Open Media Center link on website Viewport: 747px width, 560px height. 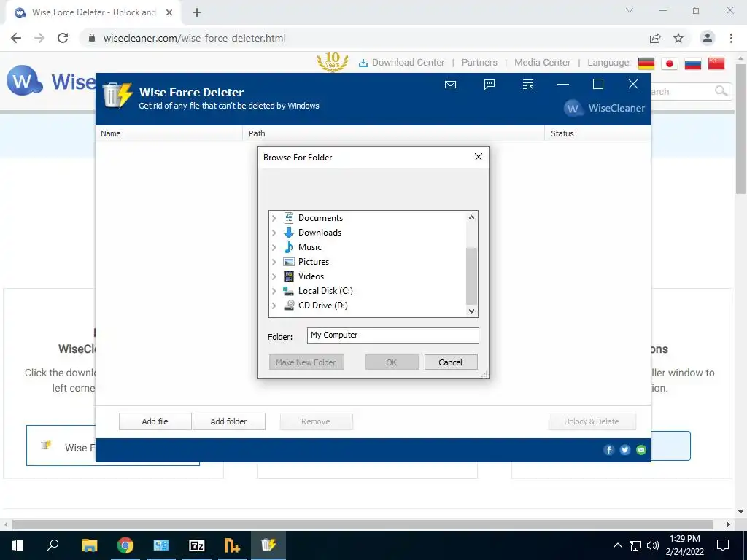(542, 63)
